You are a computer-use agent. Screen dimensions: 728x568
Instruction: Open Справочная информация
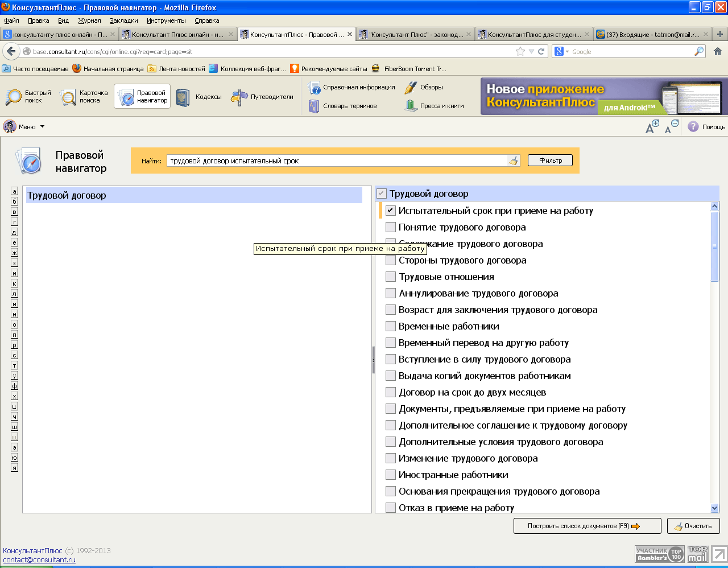coord(351,87)
